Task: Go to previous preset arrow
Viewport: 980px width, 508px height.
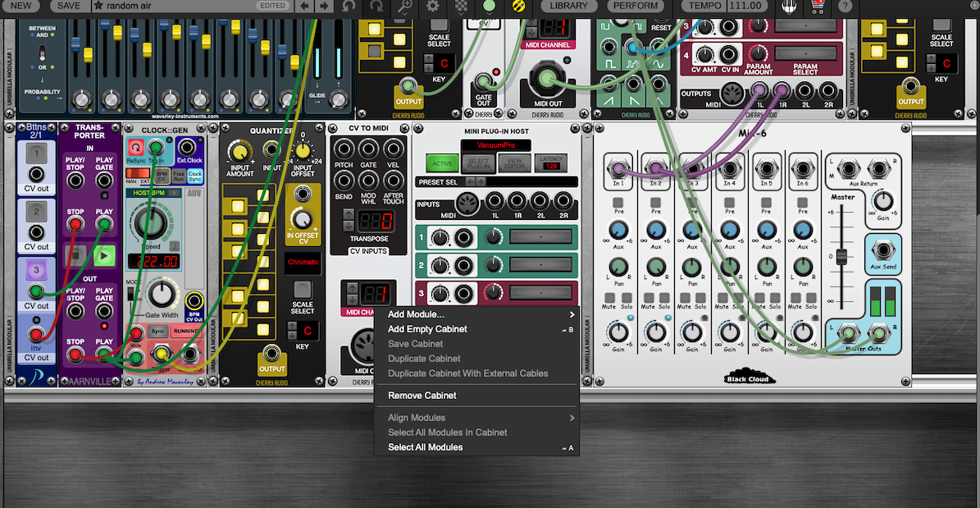Action: (304, 7)
